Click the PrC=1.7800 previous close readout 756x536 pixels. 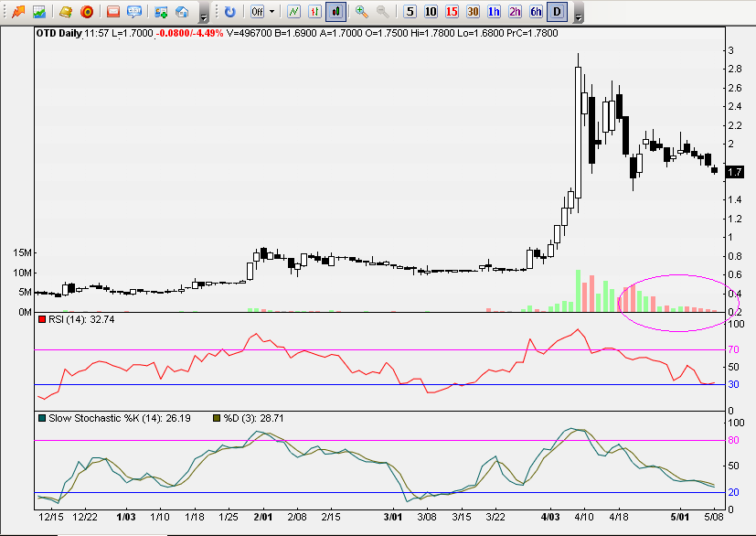tap(532, 33)
